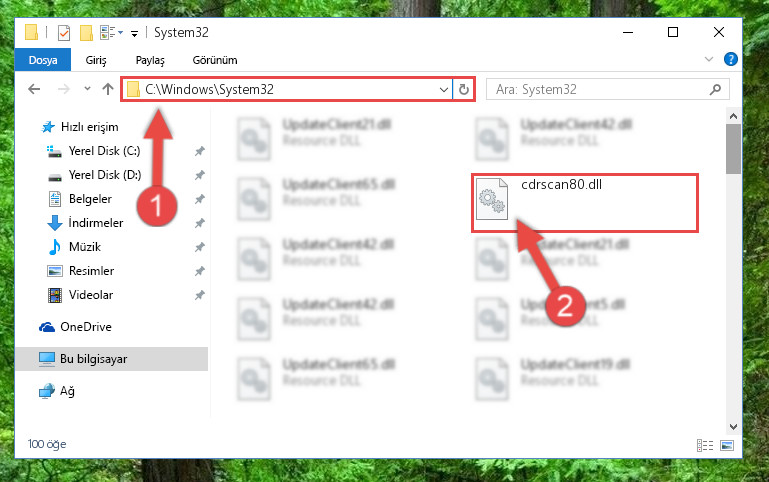Switch to details view layout icon
Screen dimensions: 769x482
(x=705, y=445)
